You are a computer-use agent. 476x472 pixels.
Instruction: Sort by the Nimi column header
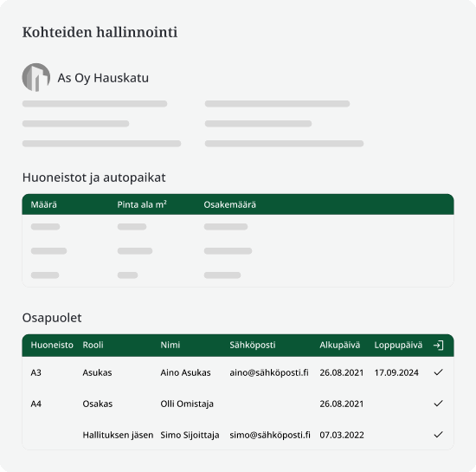170,345
